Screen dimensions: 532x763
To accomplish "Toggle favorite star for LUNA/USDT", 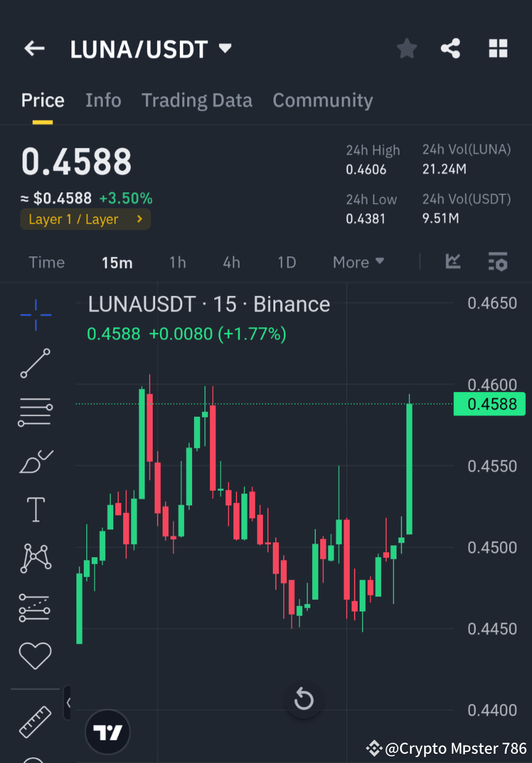I will click(406, 48).
